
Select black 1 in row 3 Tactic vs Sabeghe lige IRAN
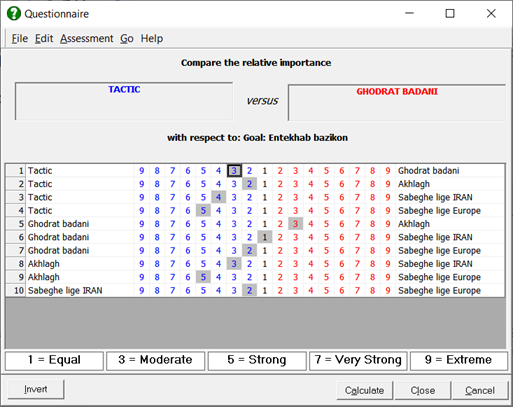click(265, 197)
